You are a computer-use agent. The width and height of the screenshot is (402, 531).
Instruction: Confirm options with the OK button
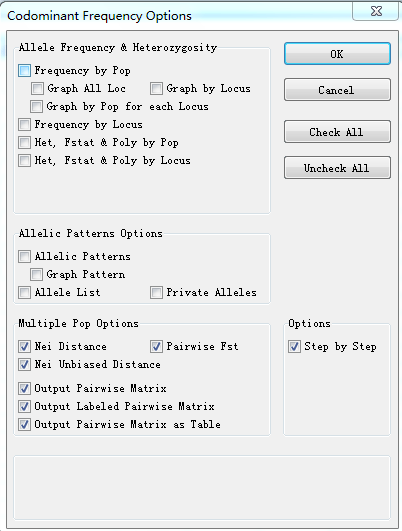pyautogui.click(x=337, y=54)
